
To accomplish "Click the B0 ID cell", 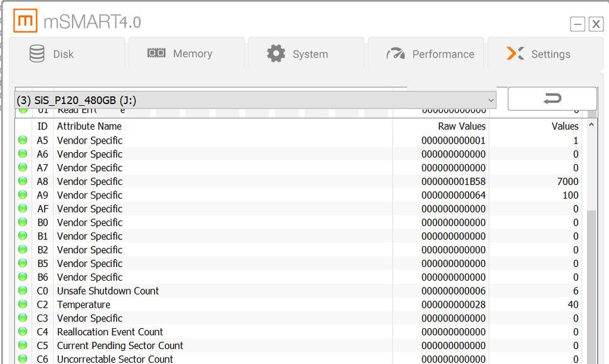I will point(43,222).
